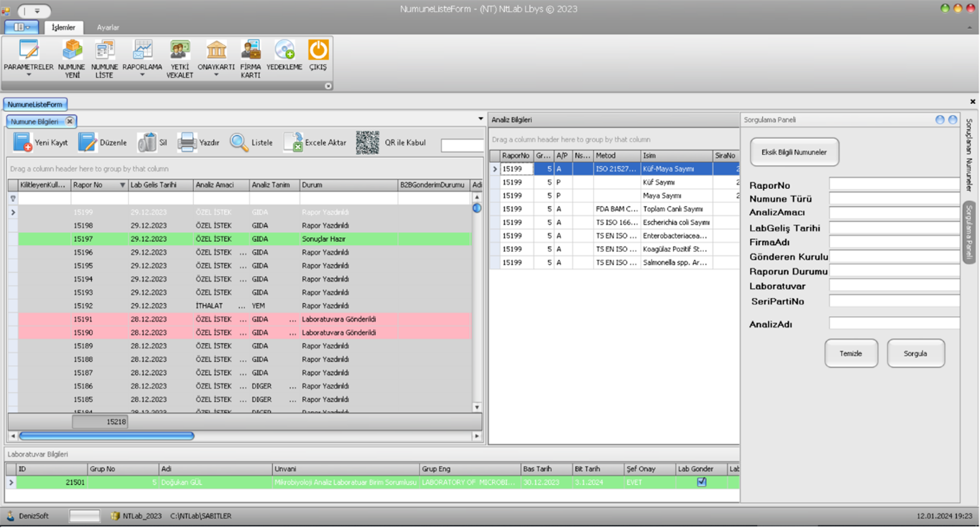The width and height of the screenshot is (980, 530).
Task: Click the Yeni Kayıt toolbar icon
Action: [x=23, y=142]
